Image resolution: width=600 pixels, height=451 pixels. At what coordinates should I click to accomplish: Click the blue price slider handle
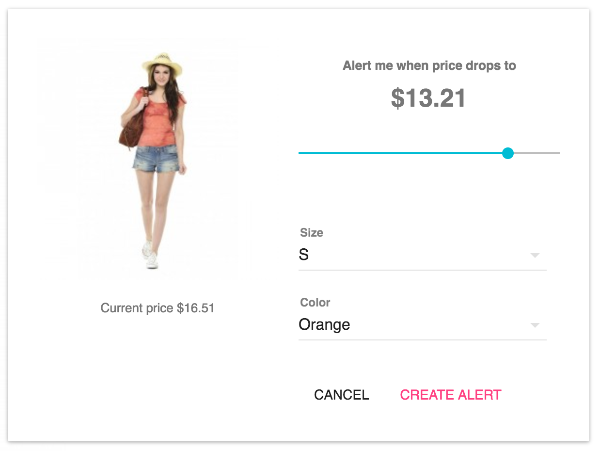pyautogui.click(x=507, y=153)
